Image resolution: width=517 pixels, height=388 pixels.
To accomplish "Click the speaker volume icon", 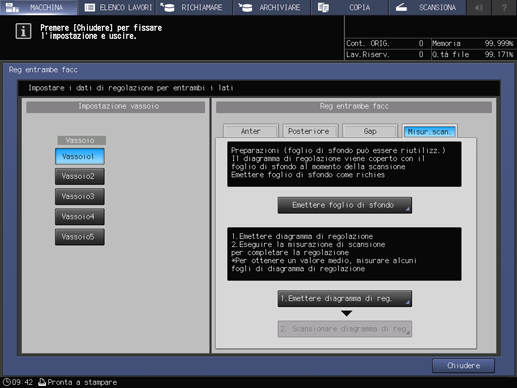I will tap(479, 7).
